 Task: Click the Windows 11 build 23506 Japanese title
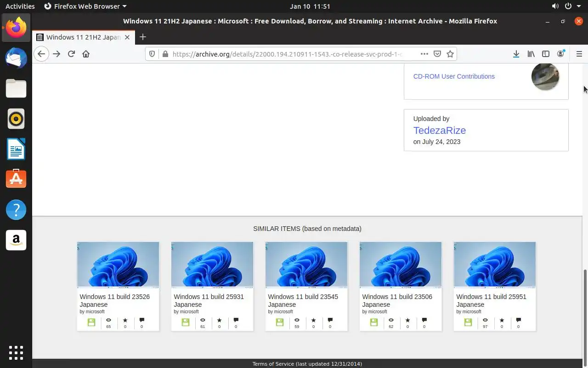coord(397,300)
